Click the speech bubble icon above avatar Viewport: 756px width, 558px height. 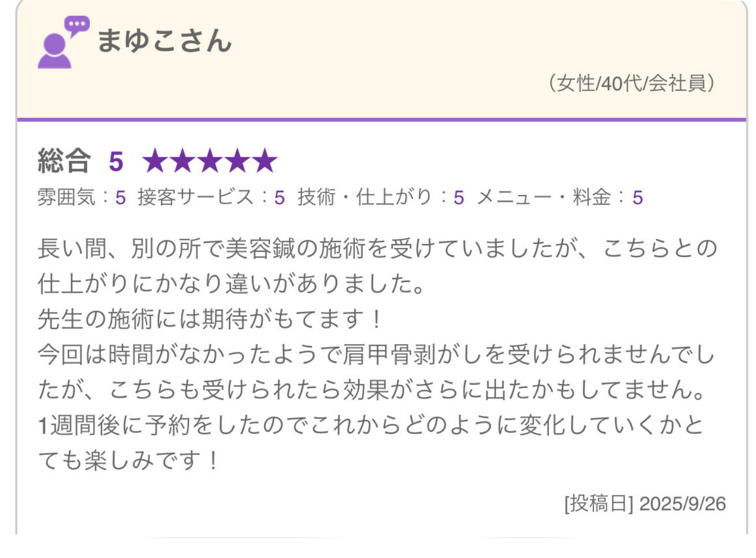pyautogui.click(x=77, y=25)
